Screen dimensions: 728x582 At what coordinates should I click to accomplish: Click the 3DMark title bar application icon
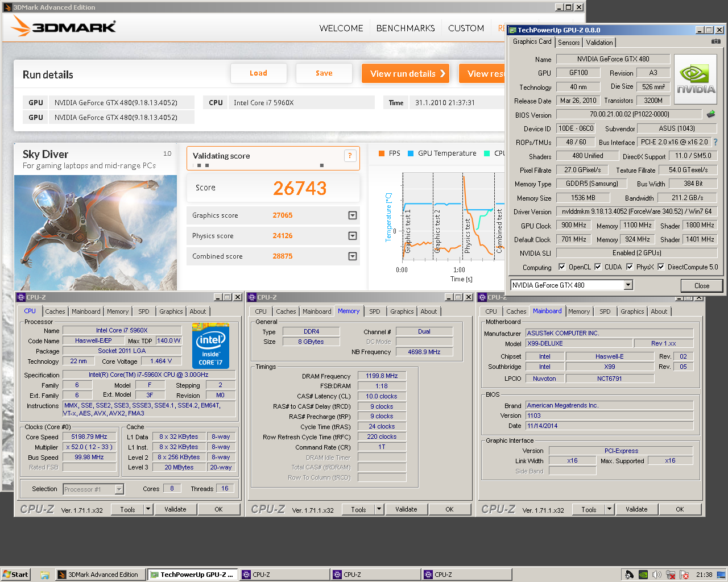click(x=7, y=7)
